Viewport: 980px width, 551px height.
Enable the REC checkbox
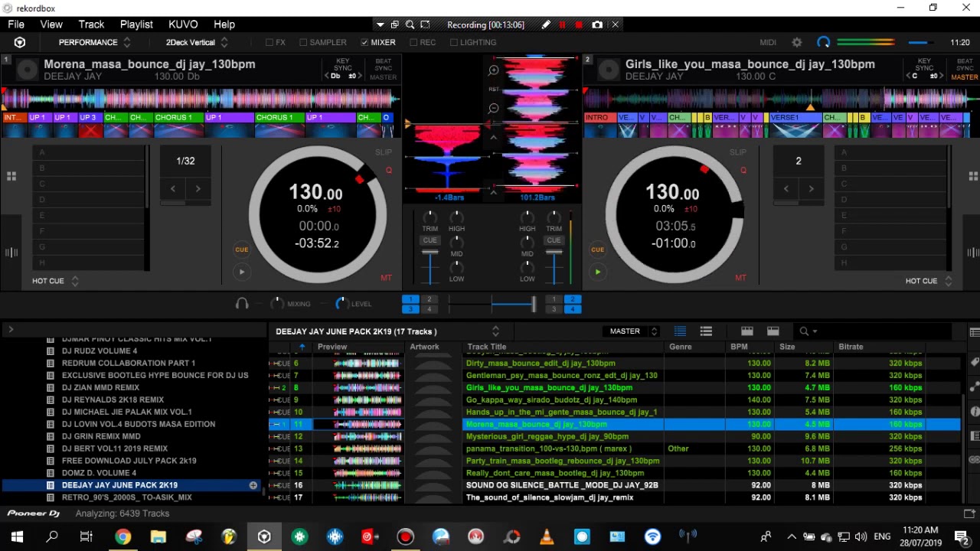click(x=413, y=43)
